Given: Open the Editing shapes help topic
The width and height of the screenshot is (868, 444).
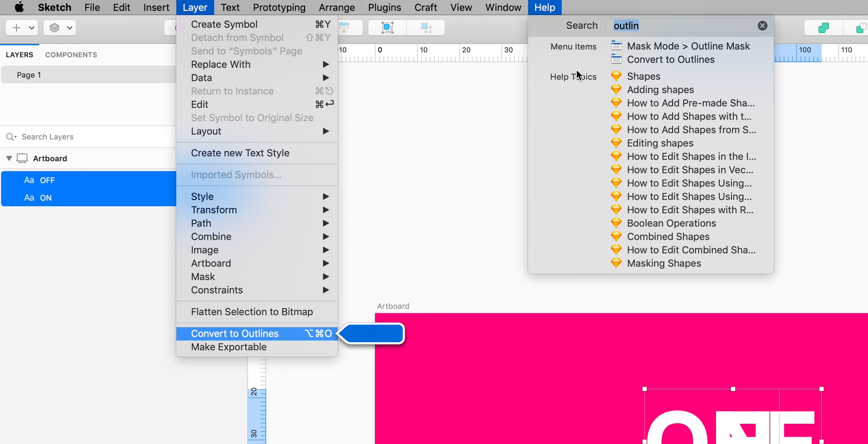Looking at the screenshot, I should click(x=660, y=143).
